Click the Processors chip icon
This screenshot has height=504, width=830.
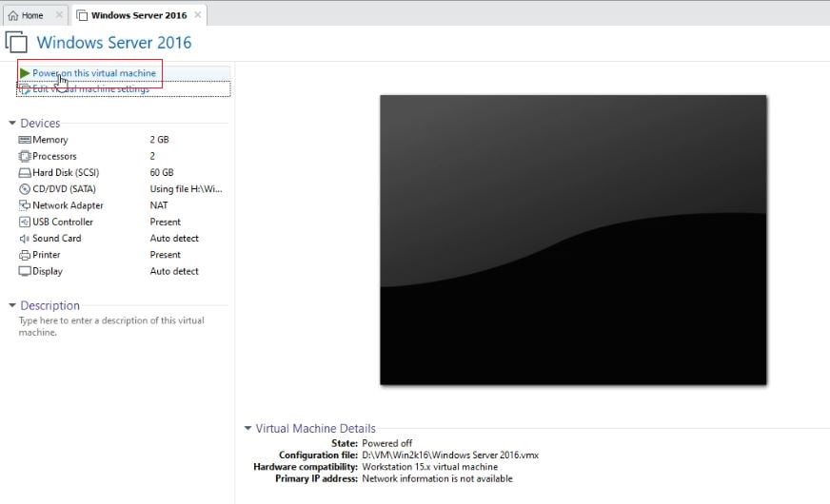point(25,156)
